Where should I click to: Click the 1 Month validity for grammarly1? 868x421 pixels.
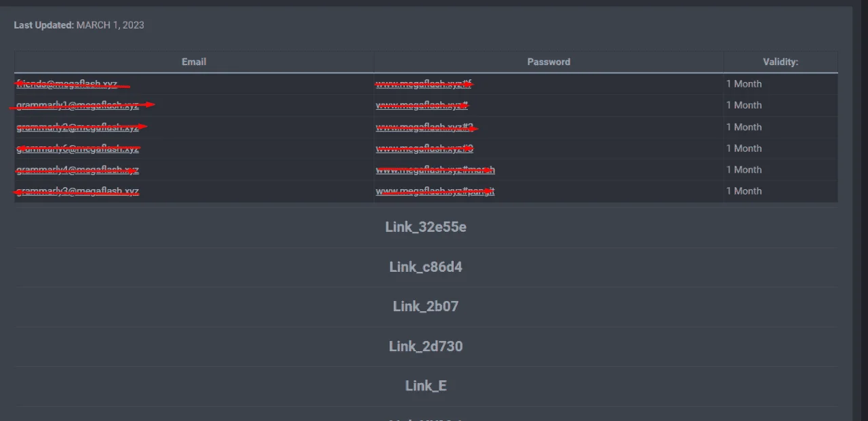pos(744,105)
